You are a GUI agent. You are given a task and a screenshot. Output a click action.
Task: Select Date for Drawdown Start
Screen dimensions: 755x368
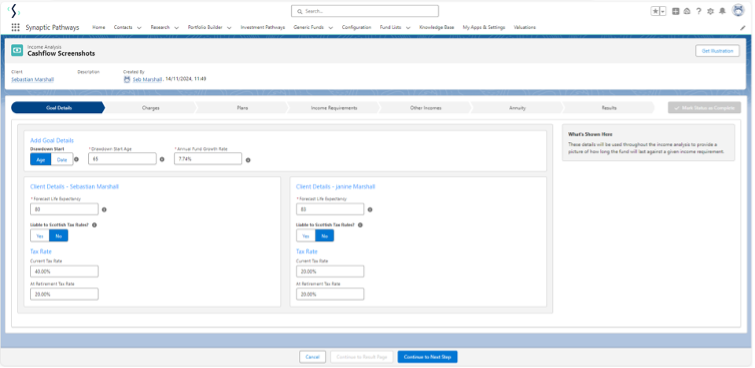(x=62, y=159)
